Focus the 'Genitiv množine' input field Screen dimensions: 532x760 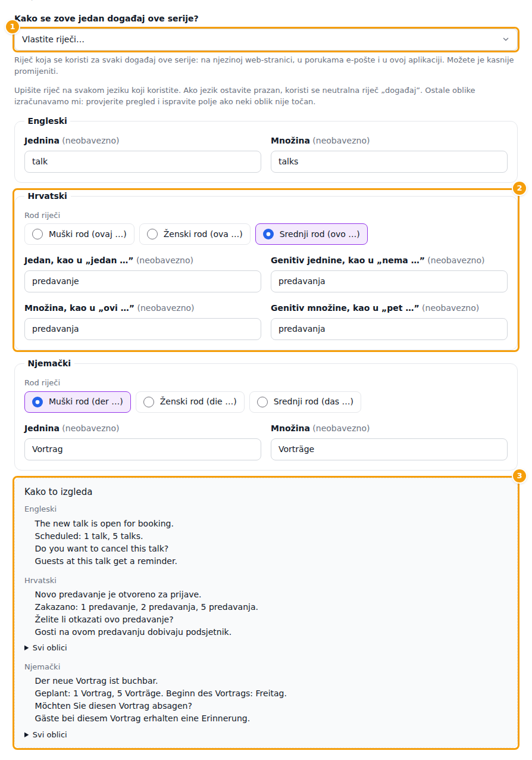[x=389, y=329]
